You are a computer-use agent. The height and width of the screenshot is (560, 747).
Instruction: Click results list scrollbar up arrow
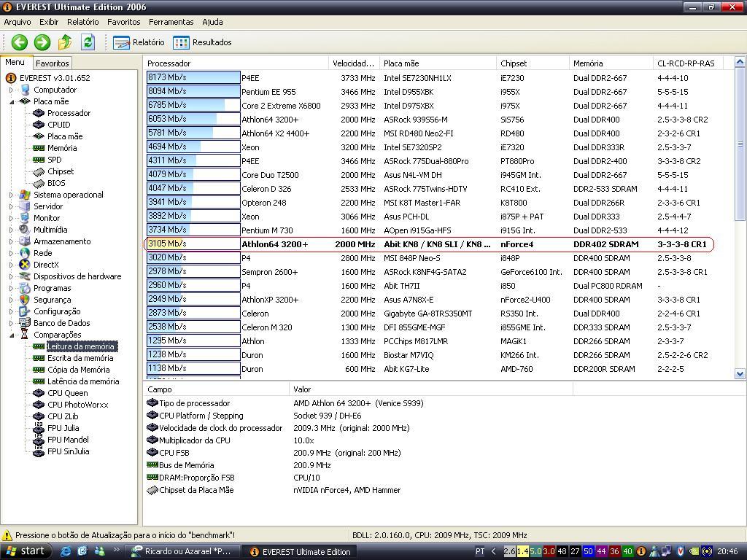(x=740, y=62)
